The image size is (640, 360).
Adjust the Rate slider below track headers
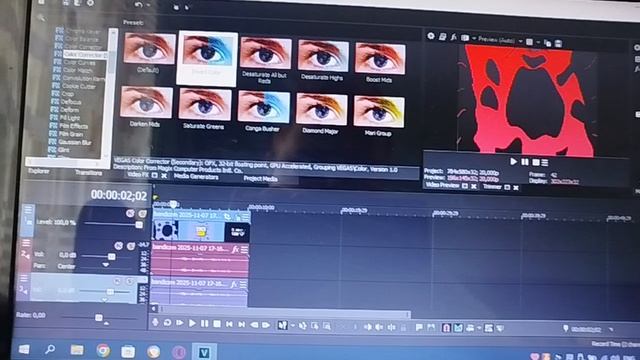[99, 318]
